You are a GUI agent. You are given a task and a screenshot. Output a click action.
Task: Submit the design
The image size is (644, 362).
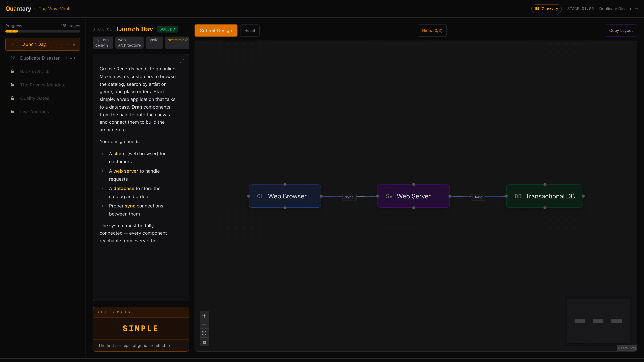[216, 31]
